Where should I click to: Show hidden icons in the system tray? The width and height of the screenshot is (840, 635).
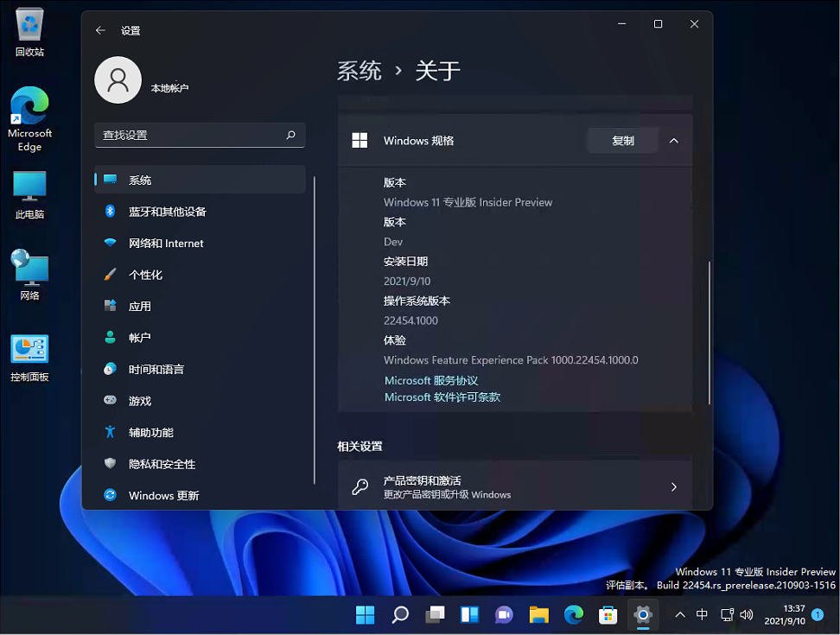[x=680, y=615]
